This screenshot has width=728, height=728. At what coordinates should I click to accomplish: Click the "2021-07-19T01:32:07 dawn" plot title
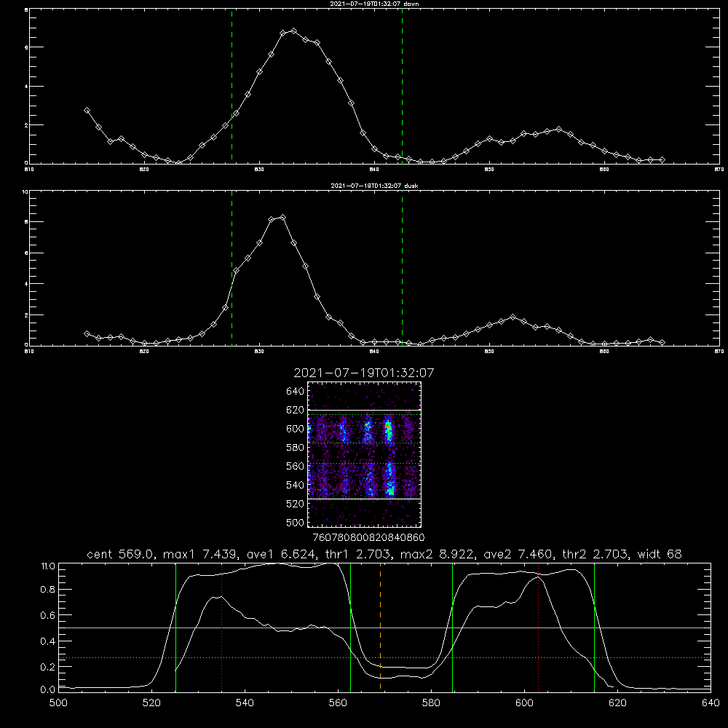point(374,4)
